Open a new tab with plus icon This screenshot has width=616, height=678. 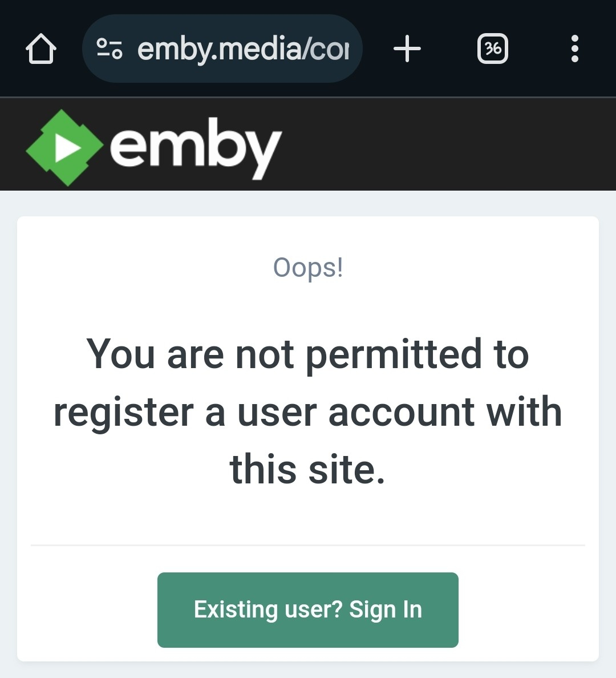[x=407, y=49]
